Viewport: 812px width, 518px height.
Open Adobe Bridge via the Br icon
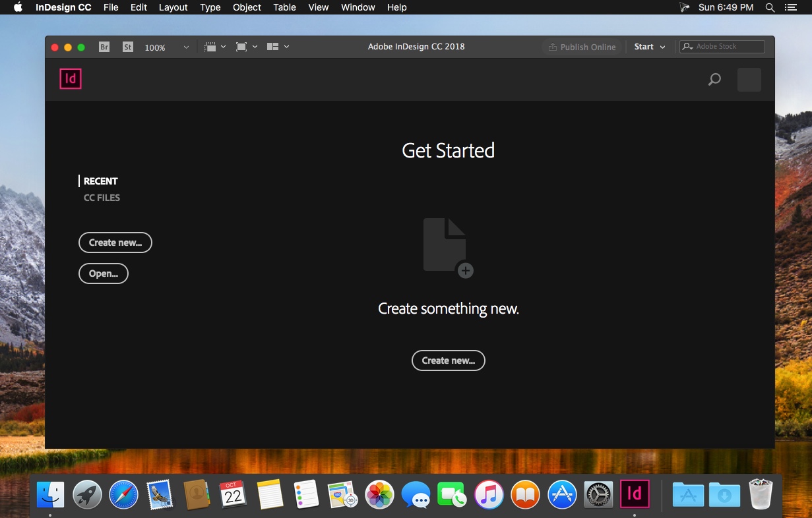click(x=104, y=47)
